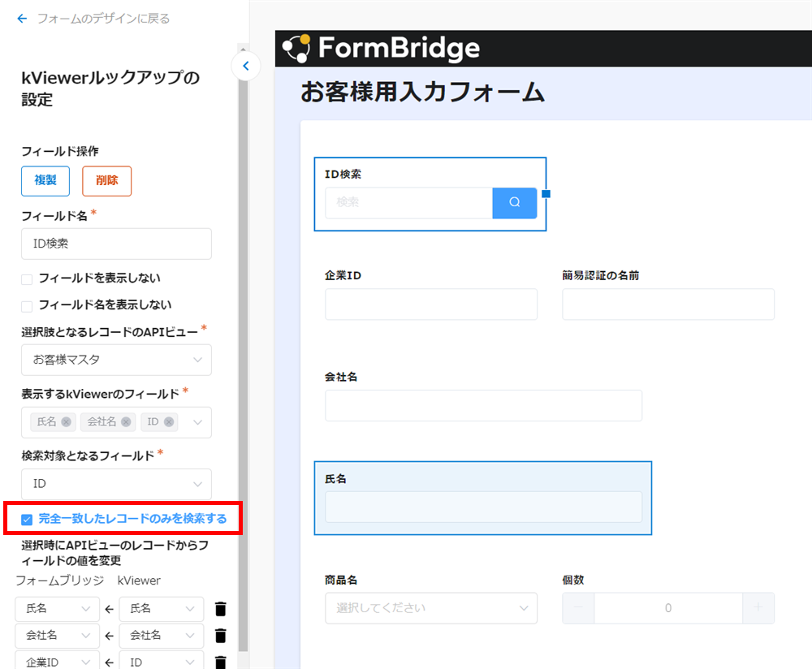Delete the 会社名 mapping row trash icon
Image resolution: width=812 pixels, height=669 pixels.
click(x=220, y=636)
